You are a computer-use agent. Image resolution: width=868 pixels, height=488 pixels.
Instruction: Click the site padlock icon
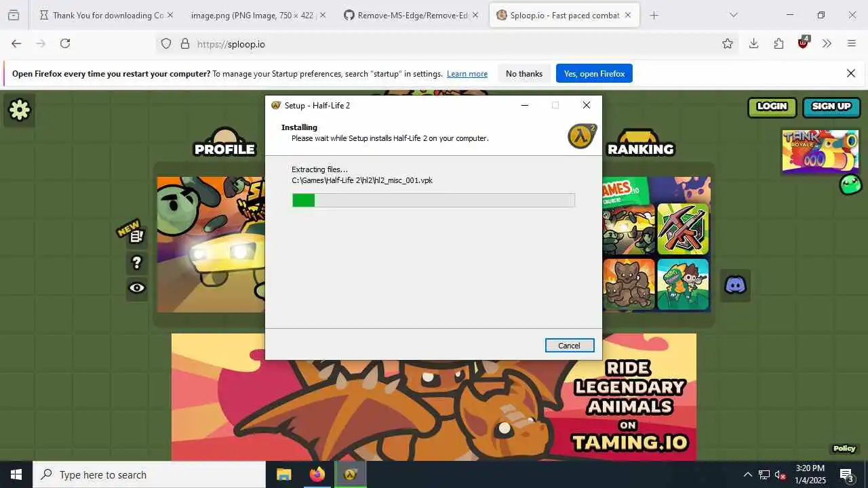coord(185,44)
